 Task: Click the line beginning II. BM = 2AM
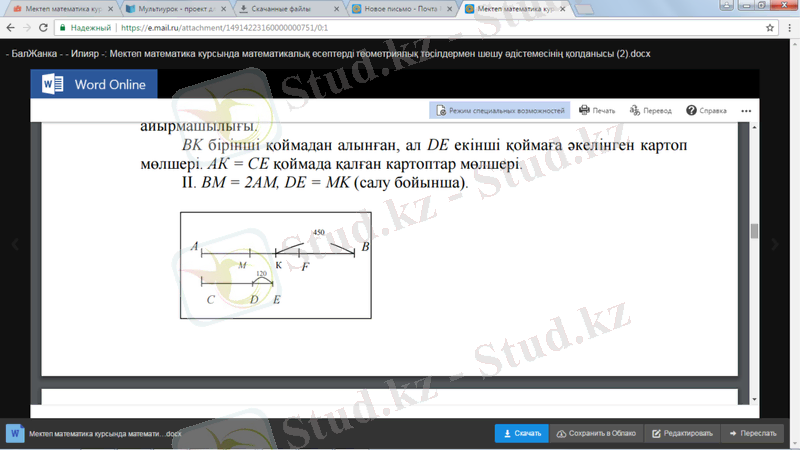pos(324,182)
